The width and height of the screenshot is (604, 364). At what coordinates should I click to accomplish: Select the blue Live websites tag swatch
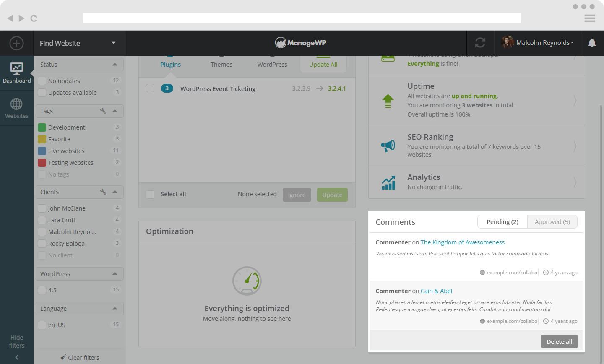pos(42,151)
